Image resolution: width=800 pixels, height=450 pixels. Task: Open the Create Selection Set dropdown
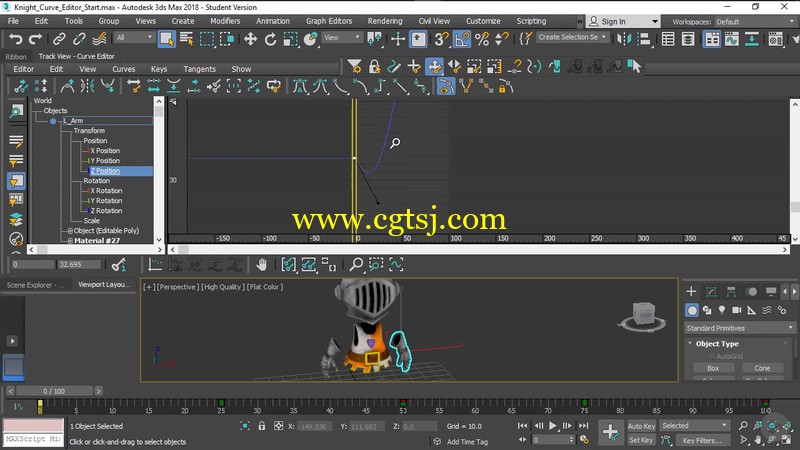[572, 37]
